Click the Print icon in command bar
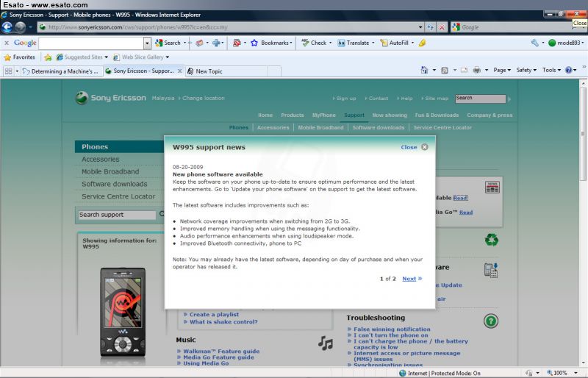Image resolution: width=588 pixels, height=378 pixels. tap(476, 70)
